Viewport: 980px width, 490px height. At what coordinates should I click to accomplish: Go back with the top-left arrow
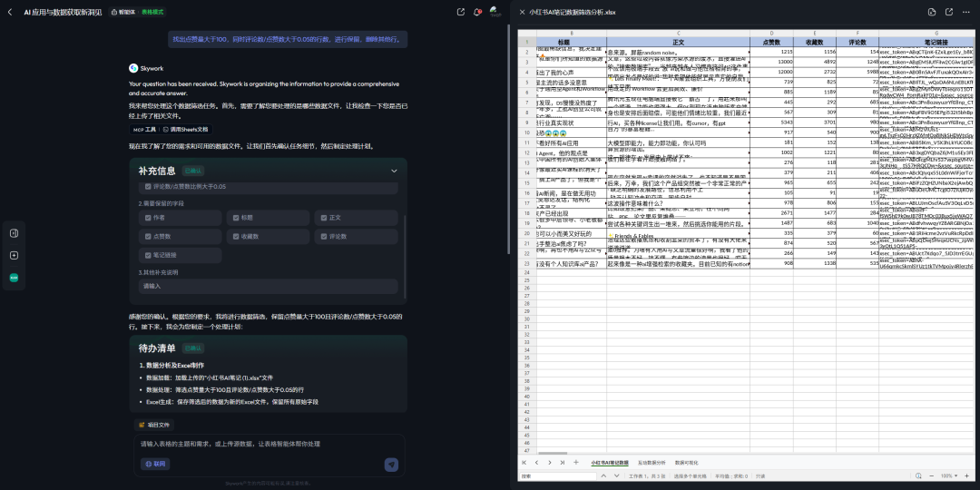tap(9, 12)
